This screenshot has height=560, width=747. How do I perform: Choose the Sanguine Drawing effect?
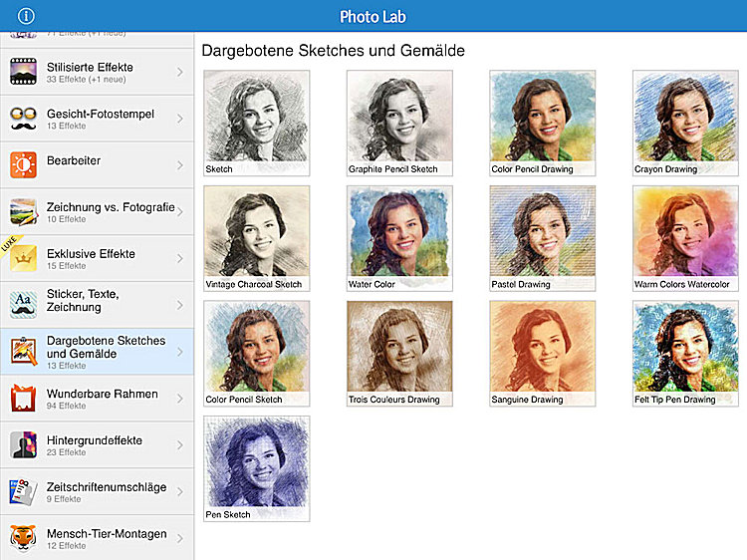(543, 353)
